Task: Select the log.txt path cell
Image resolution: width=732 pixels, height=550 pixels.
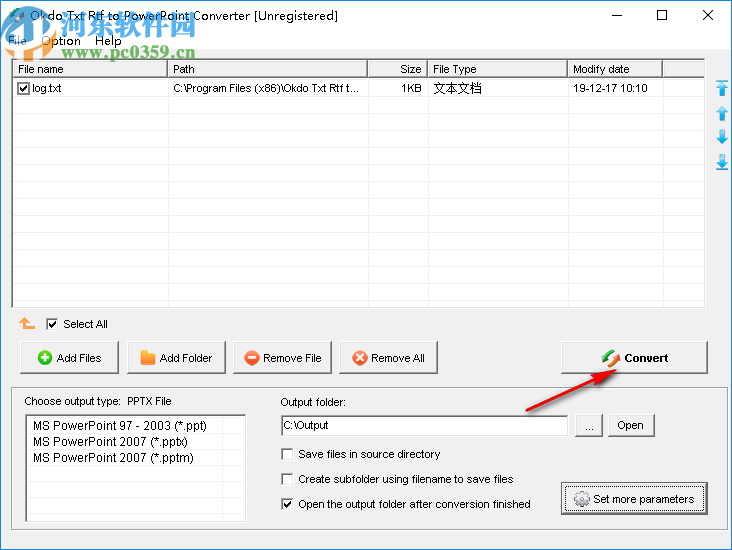Action: point(268,88)
